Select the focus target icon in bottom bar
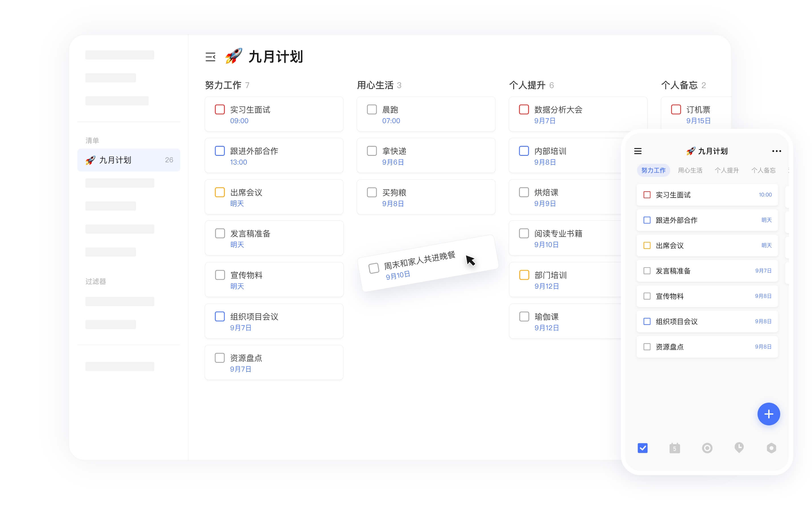This screenshot has height=505, width=812. point(707,448)
